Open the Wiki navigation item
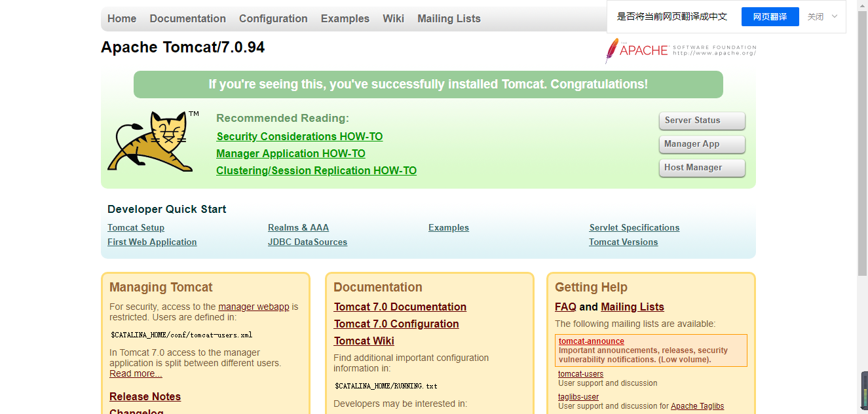Image resolution: width=868 pixels, height=414 pixels. coord(394,18)
